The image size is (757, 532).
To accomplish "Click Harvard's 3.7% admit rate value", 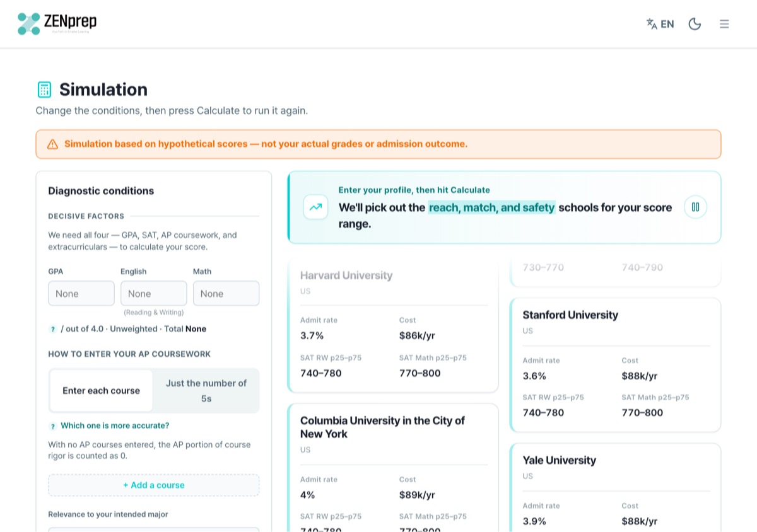I will click(312, 335).
